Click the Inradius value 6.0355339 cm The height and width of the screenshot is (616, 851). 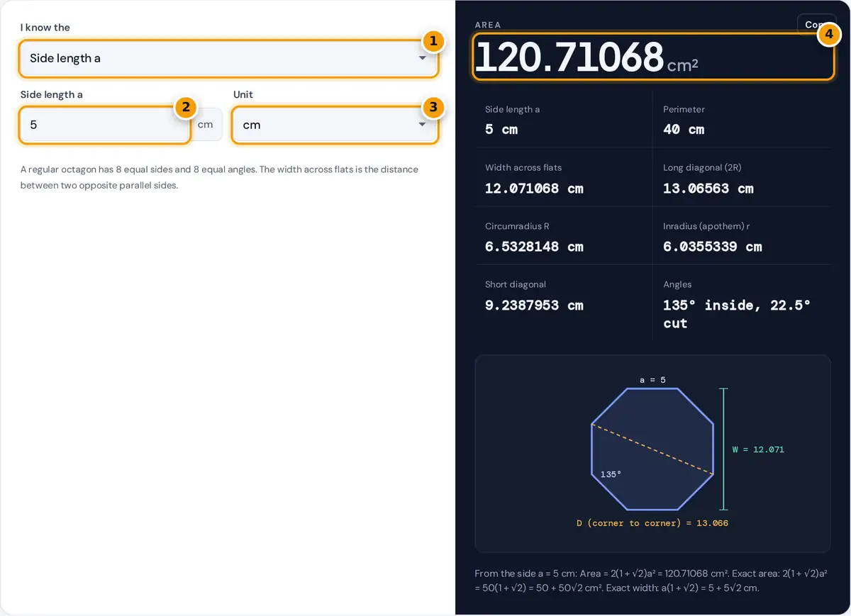(x=712, y=247)
